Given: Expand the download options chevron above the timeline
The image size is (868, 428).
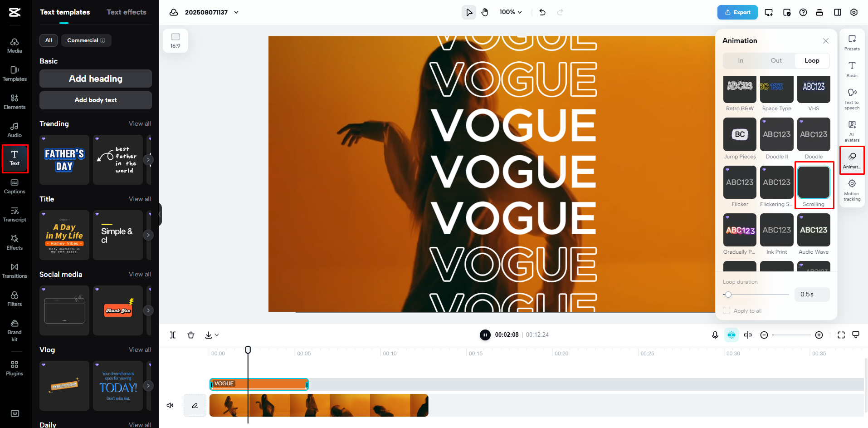Looking at the screenshot, I should pyautogui.click(x=216, y=335).
